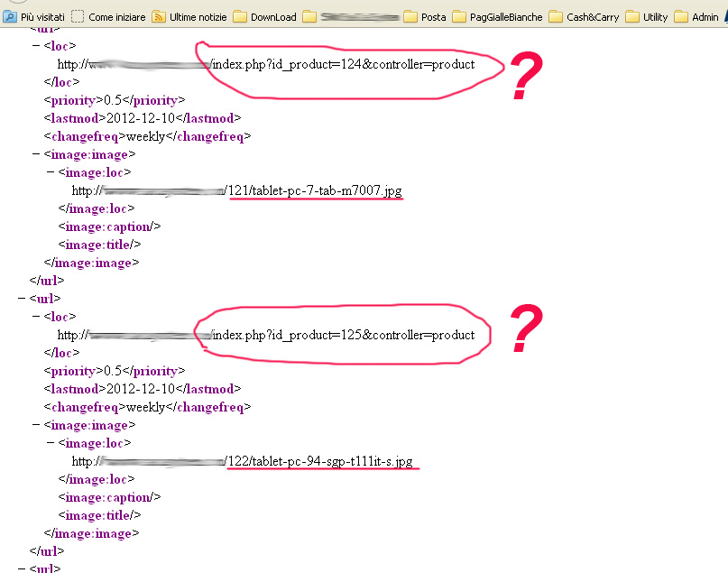Open the DownLoad bookmark folder
The height and width of the screenshot is (573, 728).
tap(264, 17)
